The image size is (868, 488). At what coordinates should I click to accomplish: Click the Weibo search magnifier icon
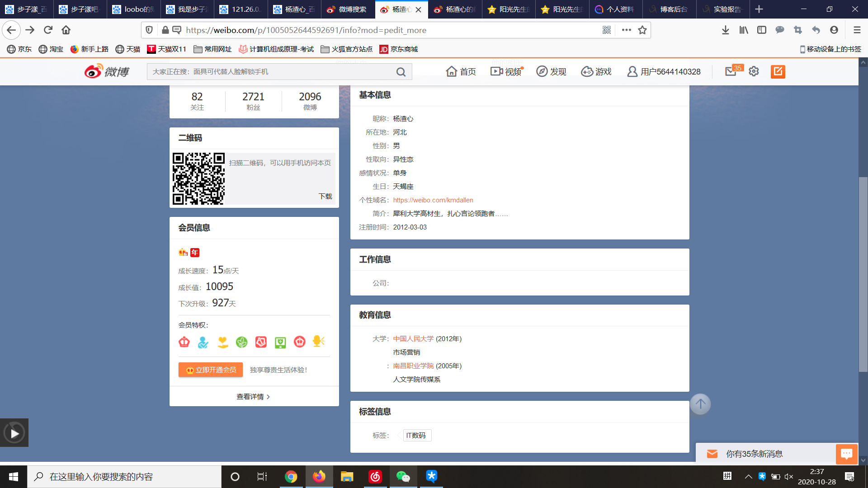tap(401, 72)
